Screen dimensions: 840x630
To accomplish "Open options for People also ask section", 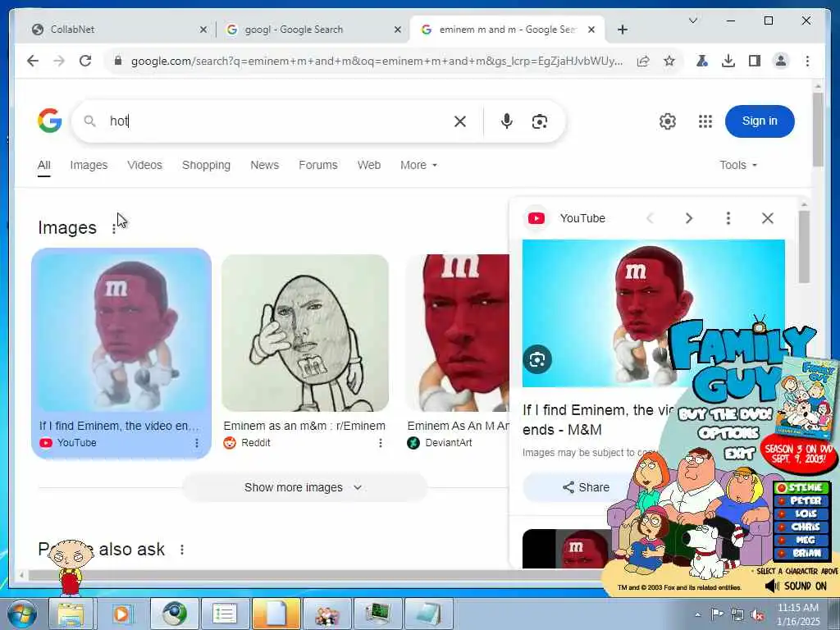I will click(x=182, y=550).
